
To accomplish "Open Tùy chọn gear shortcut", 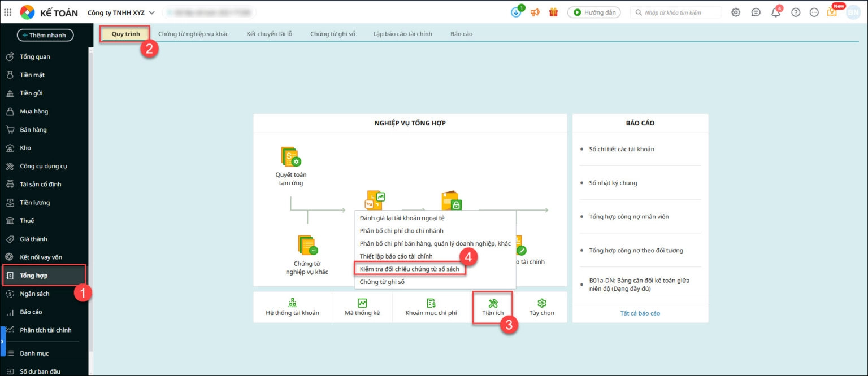I will click(541, 303).
